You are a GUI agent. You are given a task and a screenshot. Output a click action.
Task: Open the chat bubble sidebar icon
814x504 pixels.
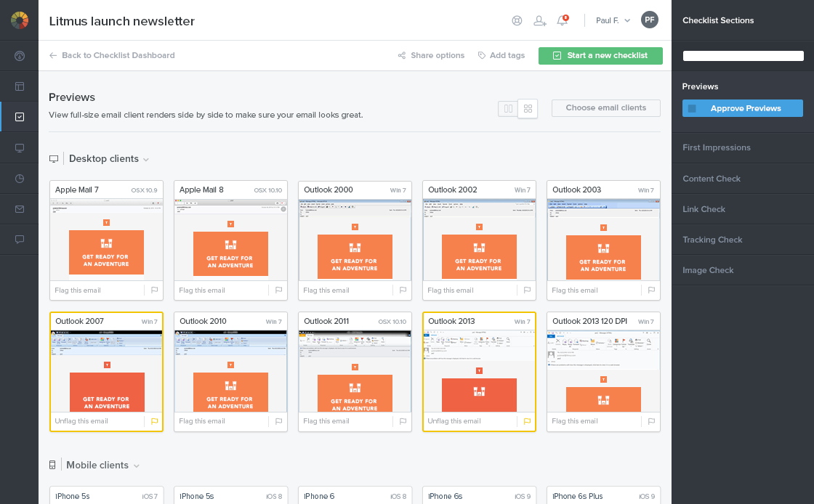19,240
